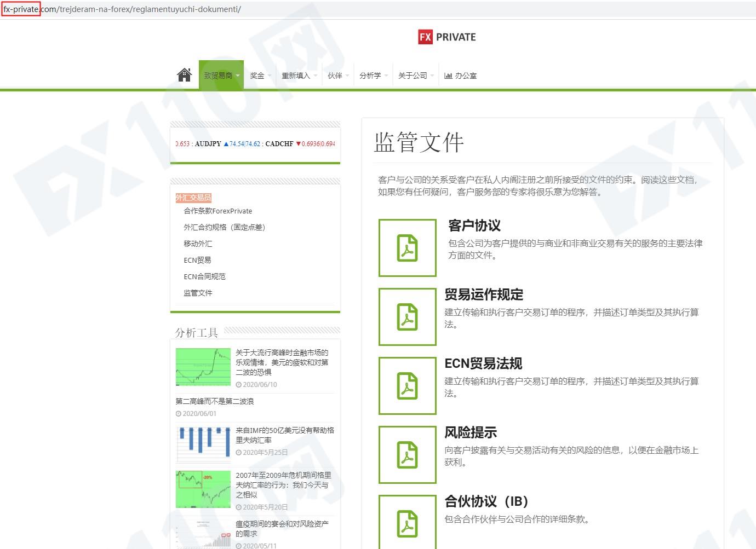Open the 客户协议 PDF icon
The height and width of the screenshot is (549, 756).
[407, 248]
